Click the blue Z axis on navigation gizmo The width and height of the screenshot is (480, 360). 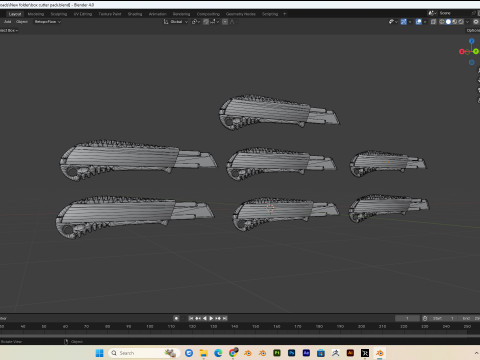(471, 41)
